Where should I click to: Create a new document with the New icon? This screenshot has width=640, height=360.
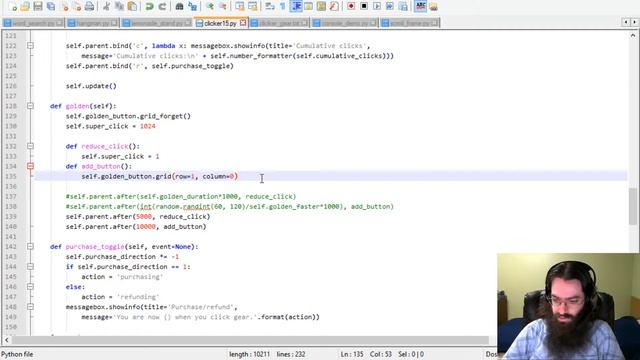13,6
